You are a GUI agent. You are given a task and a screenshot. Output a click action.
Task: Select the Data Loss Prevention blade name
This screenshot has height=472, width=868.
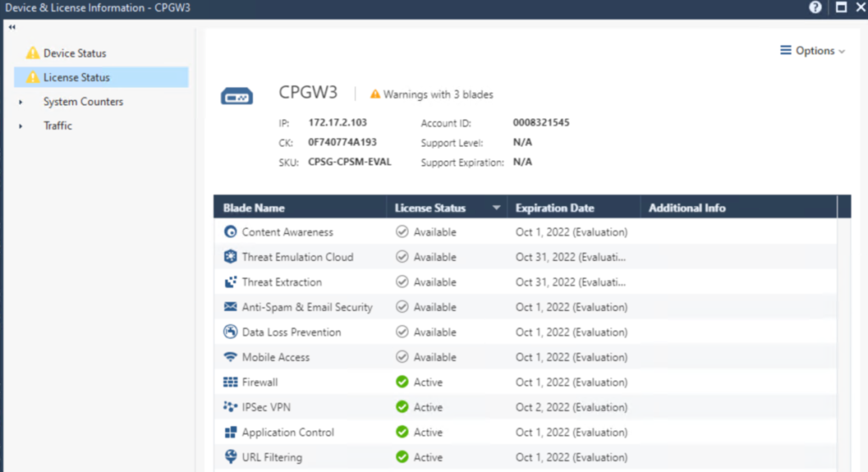[292, 332]
